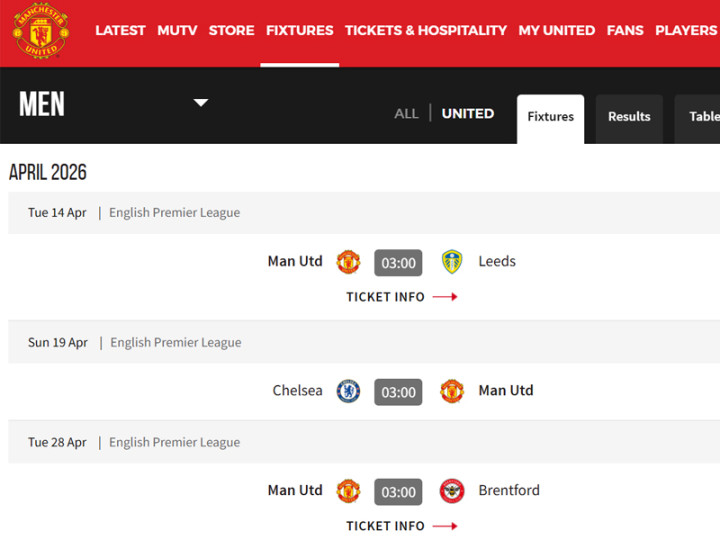Click Man Utd crest in Chelsea fixture

tap(452, 391)
